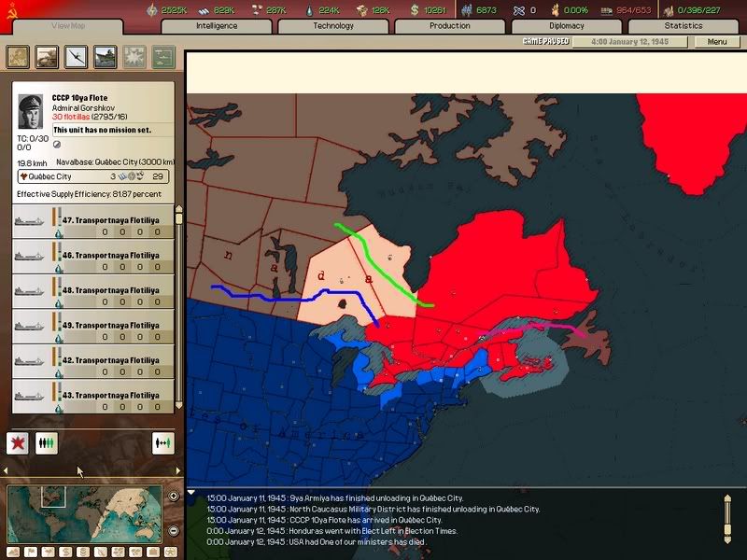
Task: Open the naval units icon with warship
Action: (x=106, y=57)
